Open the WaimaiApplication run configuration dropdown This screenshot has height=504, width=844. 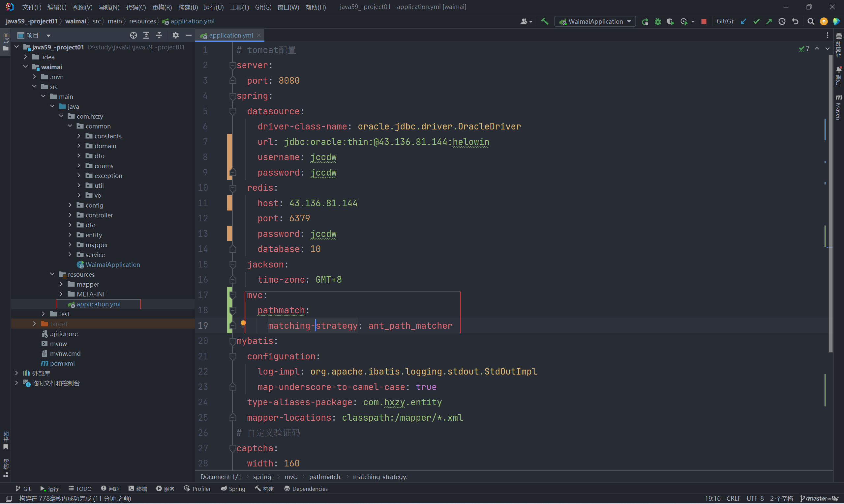coord(595,21)
